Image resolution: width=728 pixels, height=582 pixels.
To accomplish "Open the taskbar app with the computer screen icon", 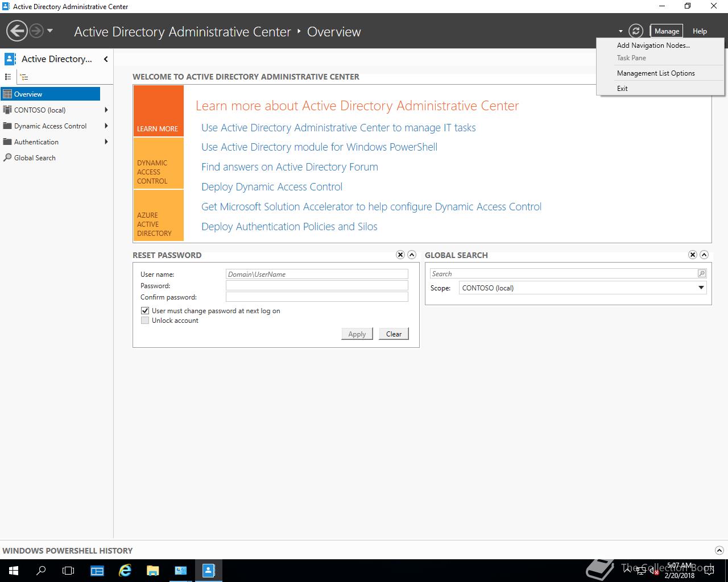I will click(x=181, y=571).
